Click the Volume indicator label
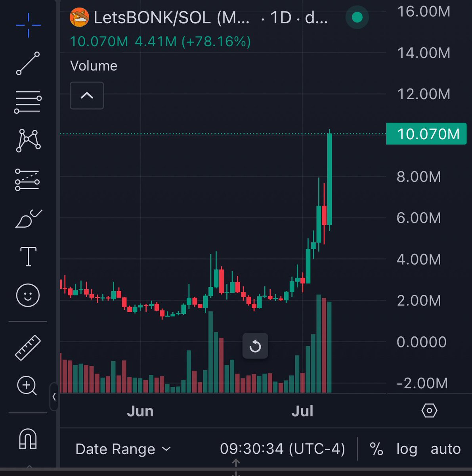The height and width of the screenshot is (476, 472). (x=94, y=66)
